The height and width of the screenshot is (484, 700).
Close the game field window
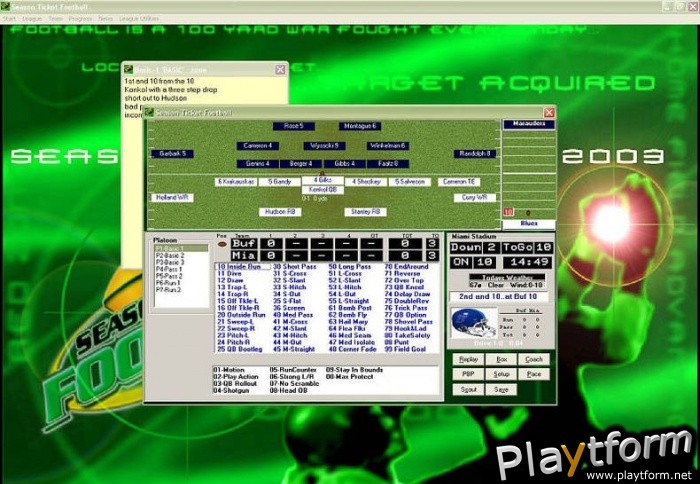point(549,113)
